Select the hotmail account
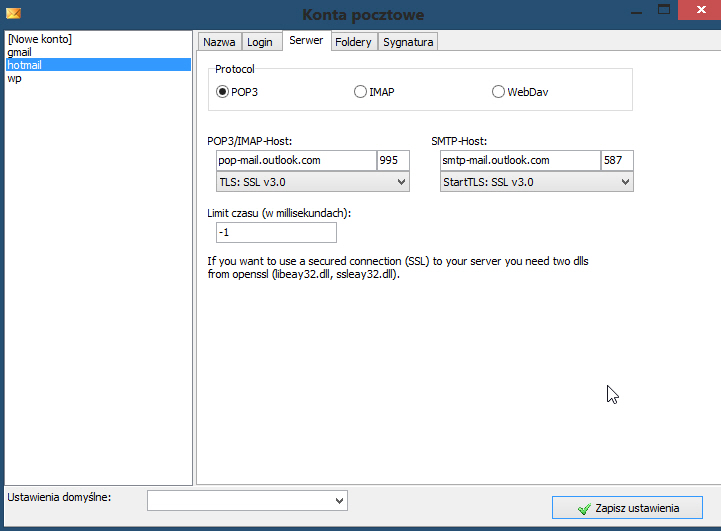 (x=98, y=65)
